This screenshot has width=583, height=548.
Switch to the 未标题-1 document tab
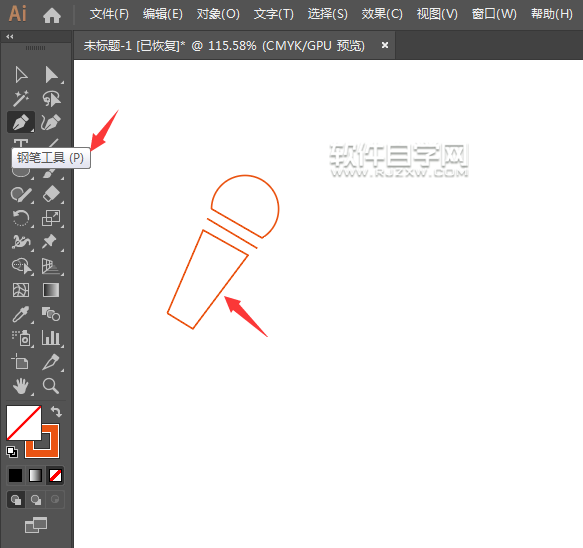pyautogui.click(x=224, y=46)
